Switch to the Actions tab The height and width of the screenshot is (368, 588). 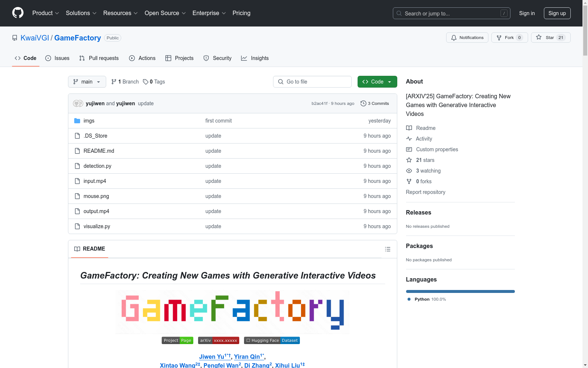[142, 58]
